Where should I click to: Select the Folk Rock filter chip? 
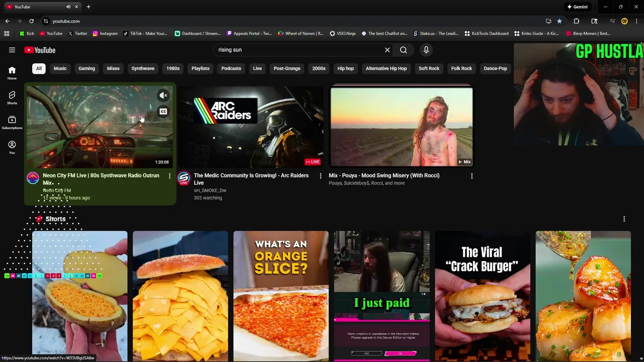pos(461,68)
